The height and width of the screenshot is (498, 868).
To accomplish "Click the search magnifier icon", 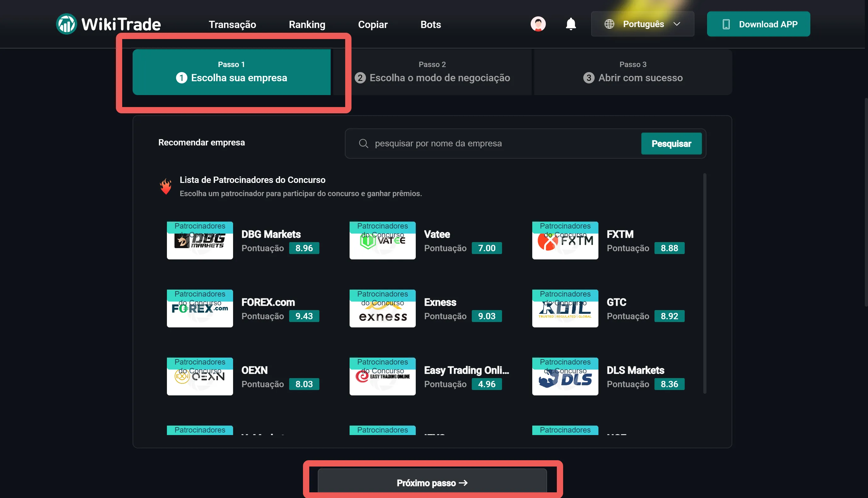I will pos(363,144).
